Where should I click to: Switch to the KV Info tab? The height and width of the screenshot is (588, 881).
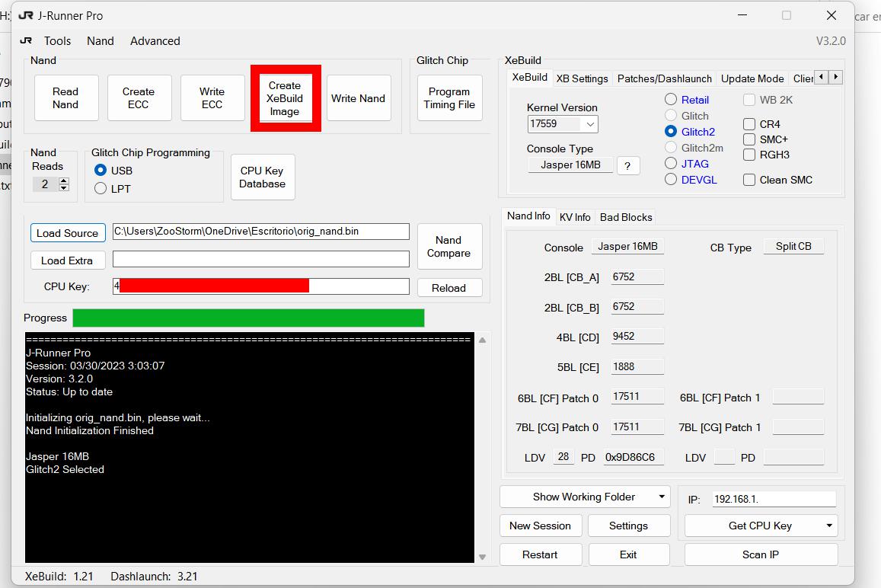pyautogui.click(x=575, y=217)
